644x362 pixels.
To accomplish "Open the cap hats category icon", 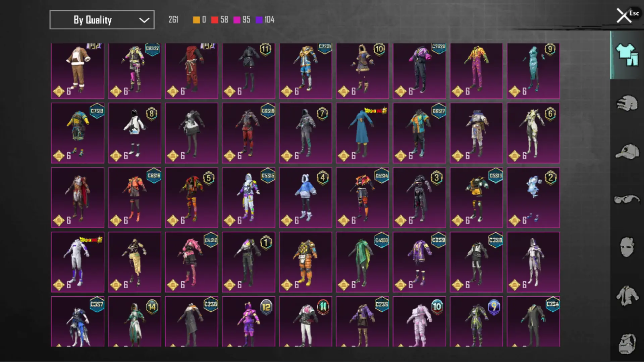I will (x=627, y=152).
